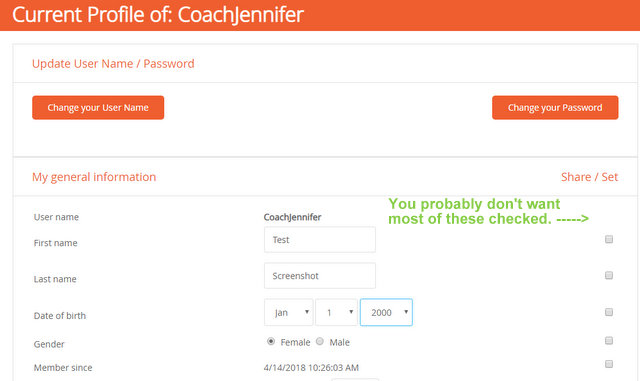The height and width of the screenshot is (381, 640).
Task: Open the birth year 2000 dropdown
Action: (x=386, y=312)
